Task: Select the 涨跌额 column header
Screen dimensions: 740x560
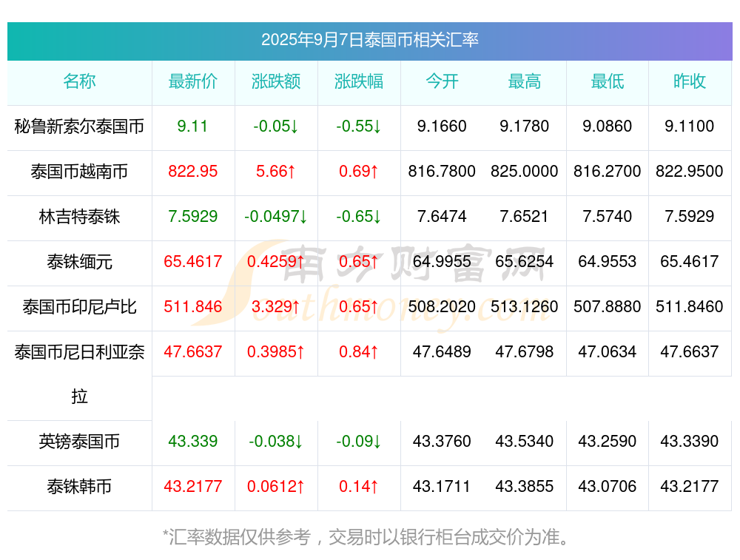Action: pyautogui.click(x=275, y=81)
